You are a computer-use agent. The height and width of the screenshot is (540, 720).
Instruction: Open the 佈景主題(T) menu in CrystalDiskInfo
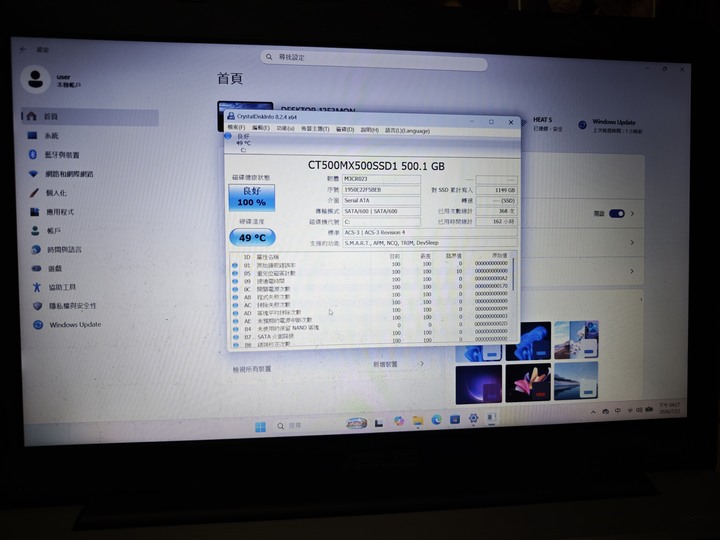point(315,129)
